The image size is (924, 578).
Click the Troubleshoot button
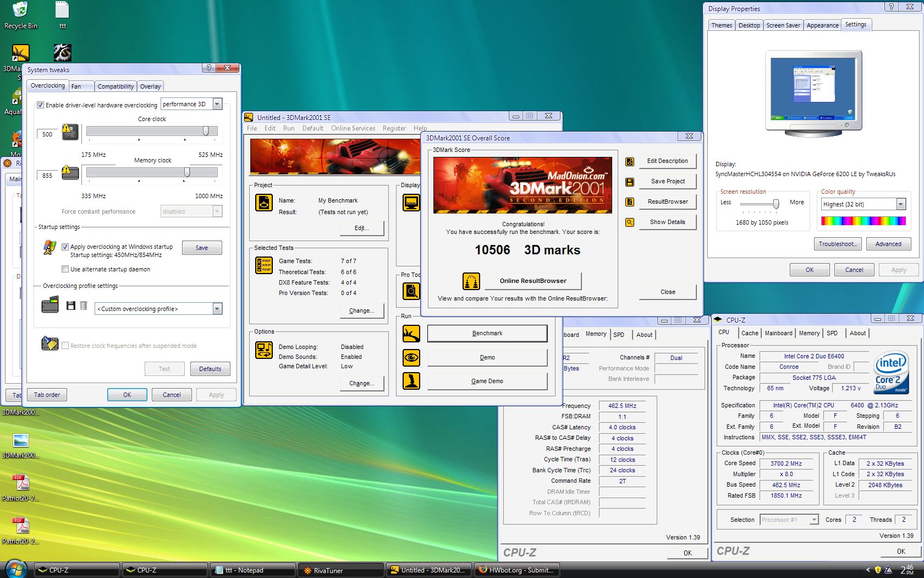(838, 244)
